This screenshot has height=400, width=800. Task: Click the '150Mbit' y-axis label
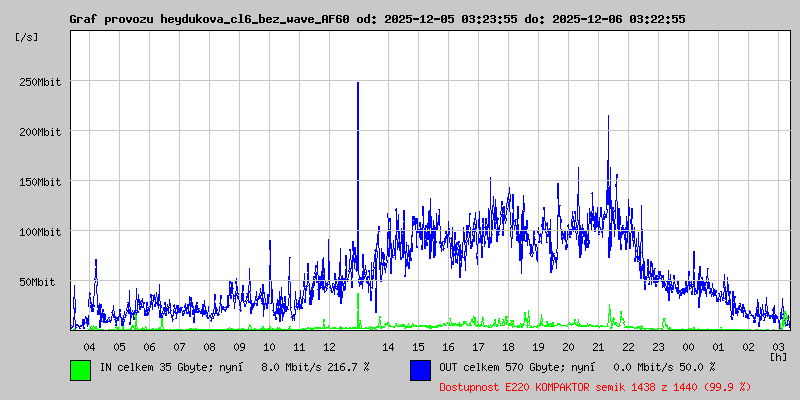[x=42, y=182]
